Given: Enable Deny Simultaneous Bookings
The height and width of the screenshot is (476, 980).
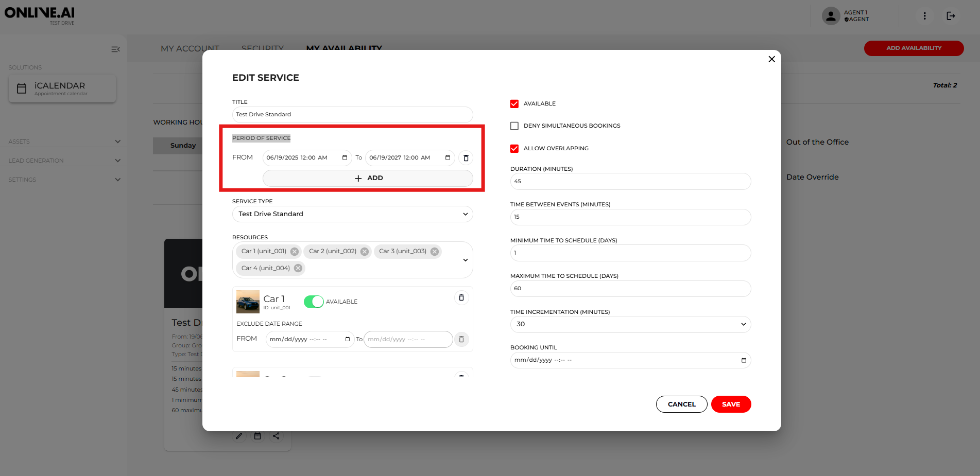Looking at the screenshot, I should click(514, 126).
